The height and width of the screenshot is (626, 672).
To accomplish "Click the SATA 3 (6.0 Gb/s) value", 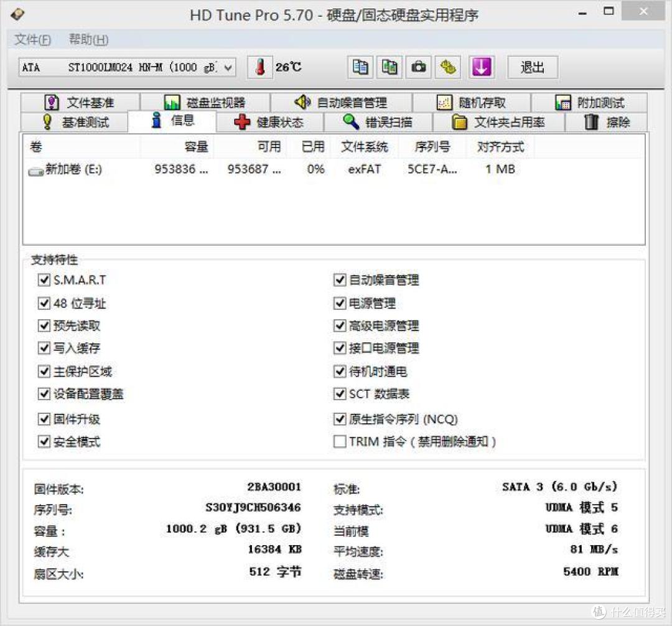I will (x=560, y=487).
